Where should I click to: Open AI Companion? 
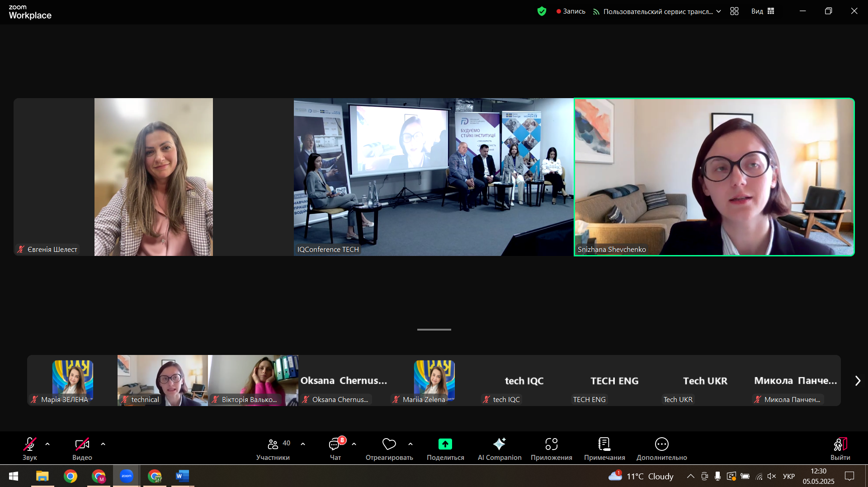(500, 449)
